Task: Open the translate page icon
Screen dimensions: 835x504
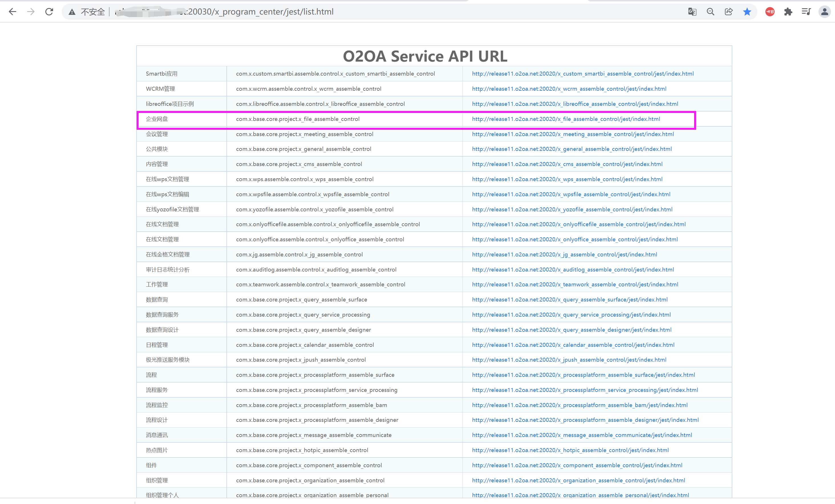Action: [x=692, y=12]
